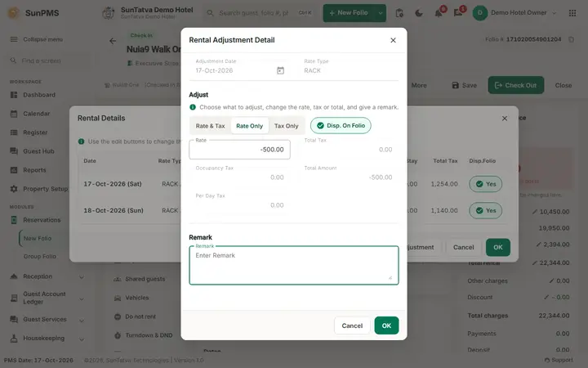Click the New Folio button in header
This screenshot has height=368, width=588.
349,13
